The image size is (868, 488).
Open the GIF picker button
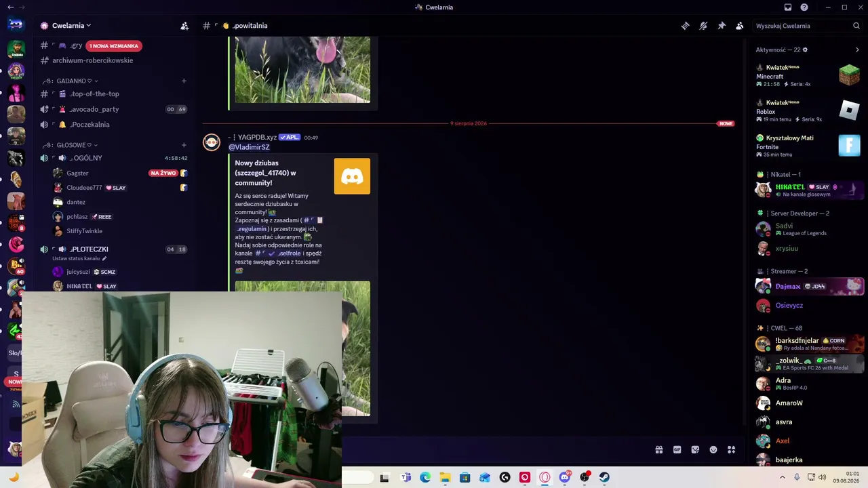pos(677,449)
